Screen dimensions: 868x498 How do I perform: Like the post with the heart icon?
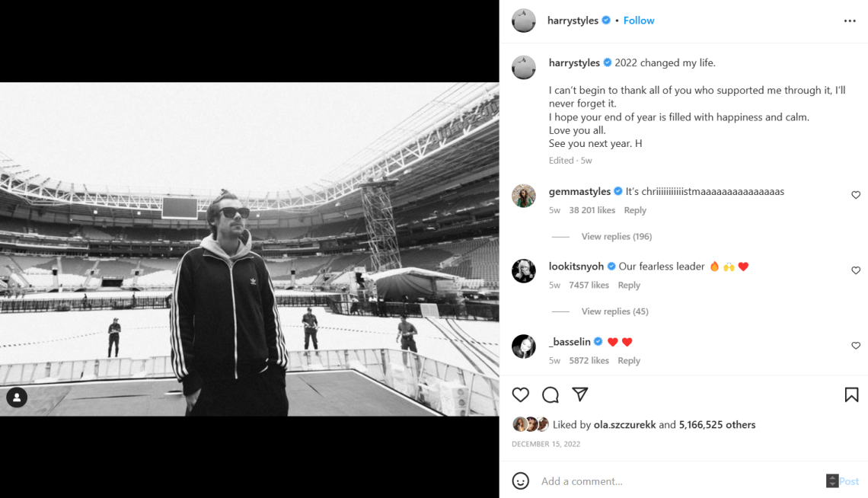click(x=521, y=394)
